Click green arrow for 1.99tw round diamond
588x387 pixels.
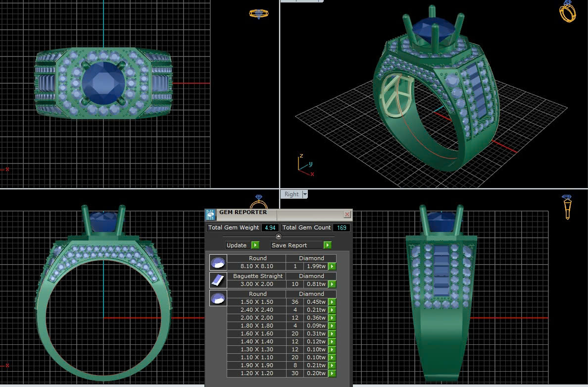point(332,266)
